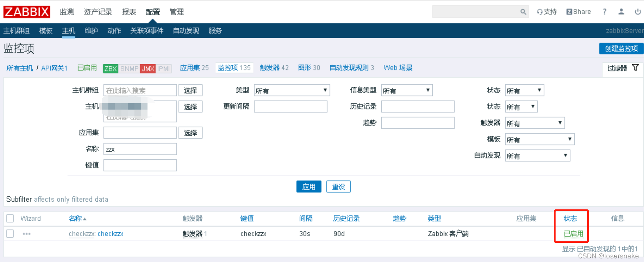
Task: Click the 应用 filter button
Action: tap(309, 187)
